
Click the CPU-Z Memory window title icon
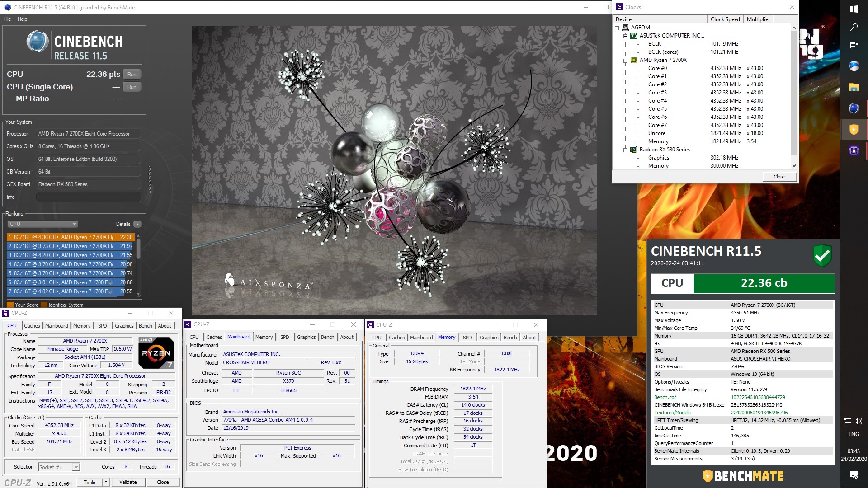click(370, 325)
